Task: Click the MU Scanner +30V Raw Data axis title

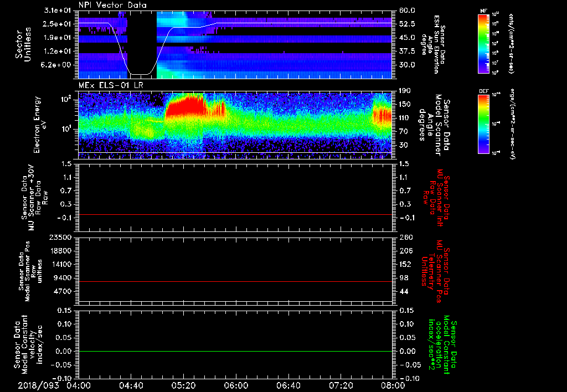Action: (x=34, y=198)
